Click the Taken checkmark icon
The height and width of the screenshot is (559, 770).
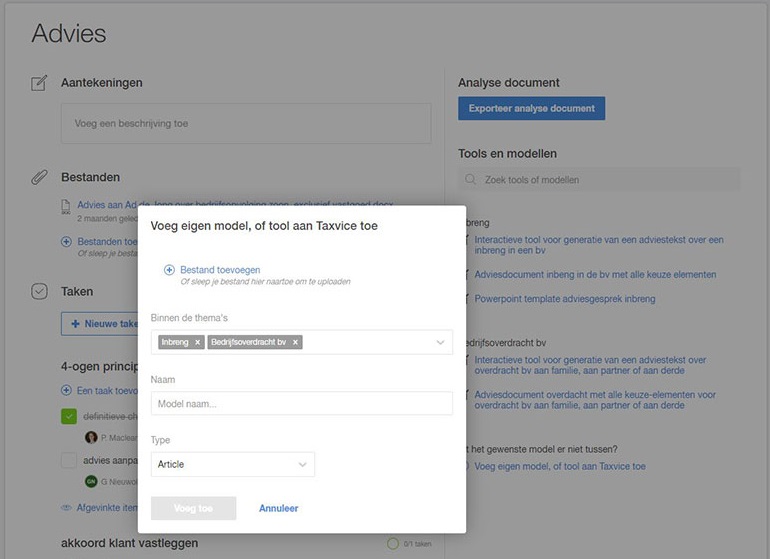(x=39, y=291)
